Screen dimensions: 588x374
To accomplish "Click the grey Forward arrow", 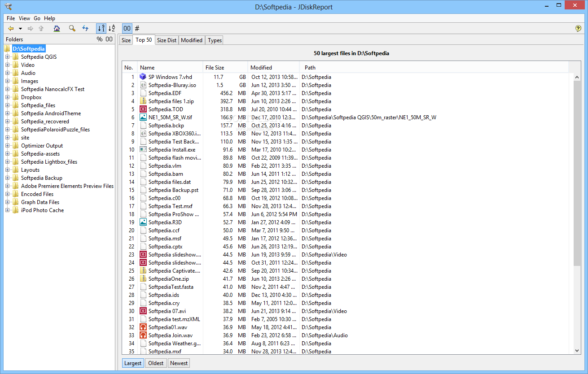I will click(31, 28).
